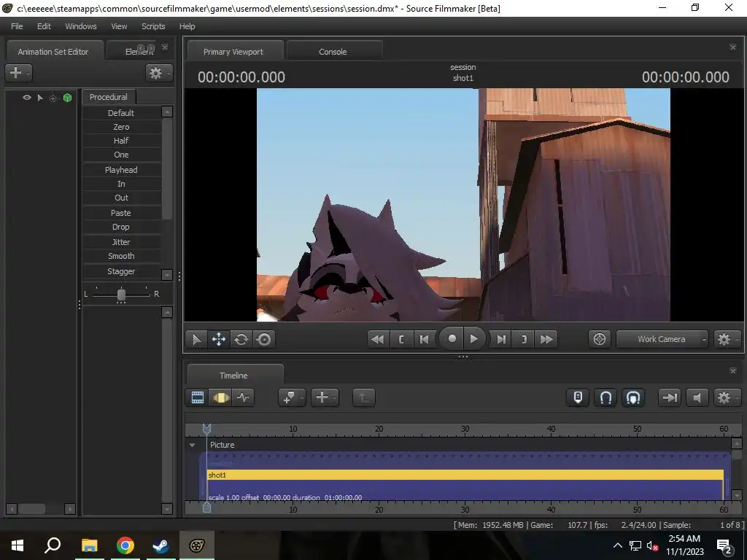Activate the move manipulator tool
Image resolution: width=747 pixels, height=560 pixels.
point(219,339)
